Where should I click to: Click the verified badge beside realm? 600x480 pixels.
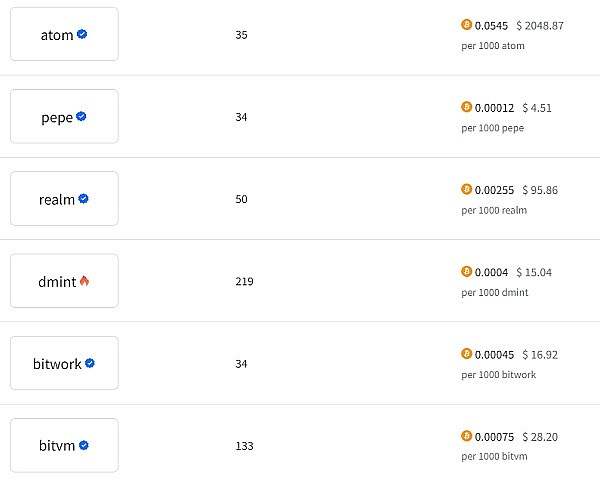pyautogui.click(x=84, y=198)
